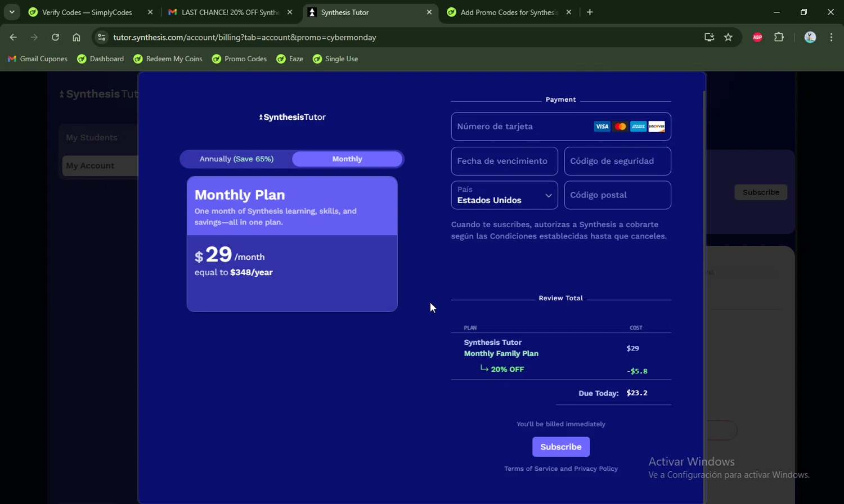Click the equal to $348/year text
Screen dimensions: 844x504
(x=234, y=272)
